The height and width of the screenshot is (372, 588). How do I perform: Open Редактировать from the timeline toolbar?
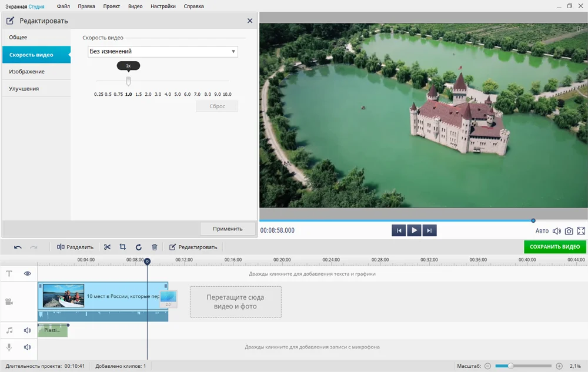click(193, 247)
